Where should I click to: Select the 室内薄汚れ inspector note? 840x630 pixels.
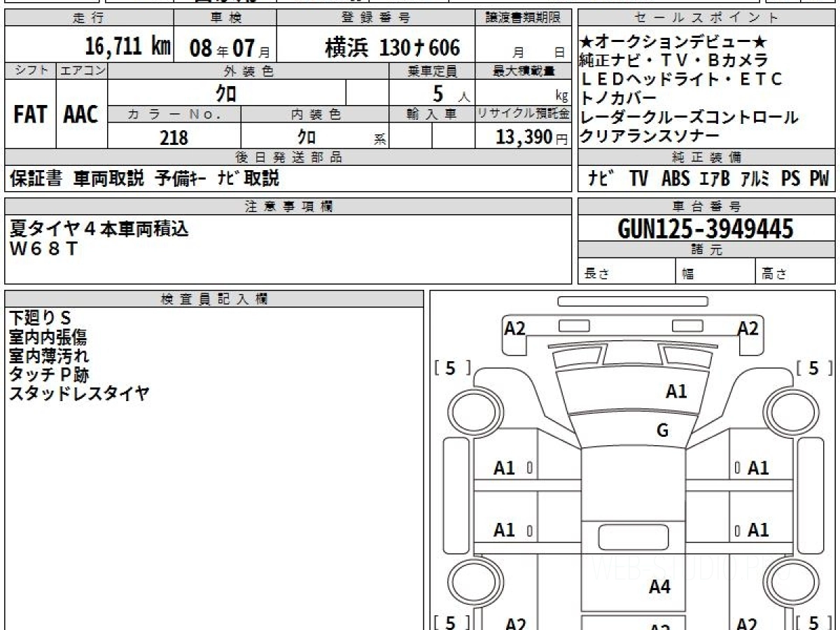coord(49,356)
